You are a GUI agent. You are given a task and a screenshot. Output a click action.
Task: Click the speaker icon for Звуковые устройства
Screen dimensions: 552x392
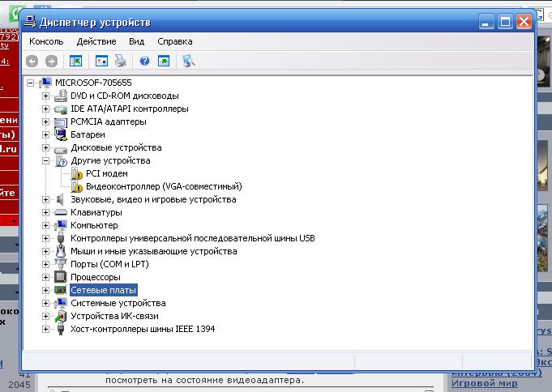[61, 199]
